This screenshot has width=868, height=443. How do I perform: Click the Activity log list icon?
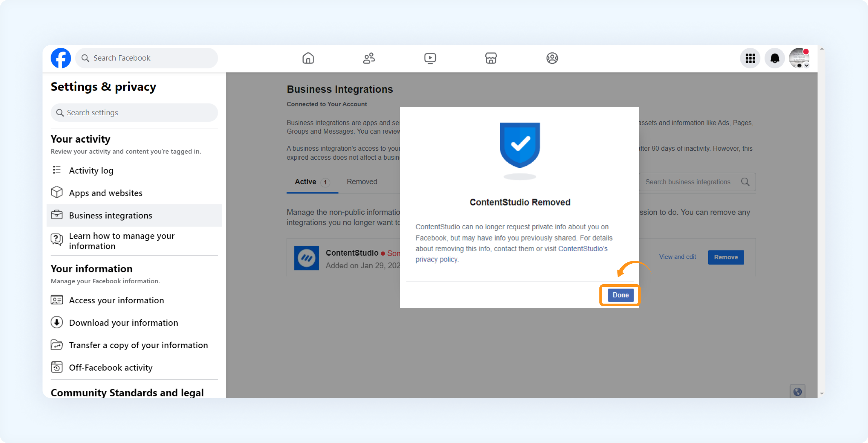click(57, 170)
